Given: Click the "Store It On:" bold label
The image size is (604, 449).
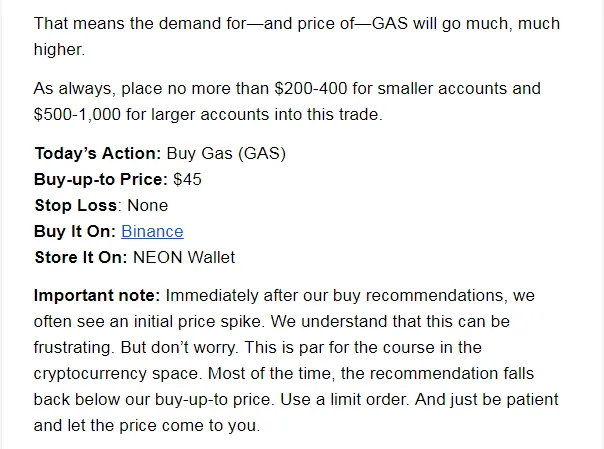Looking at the screenshot, I should pyautogui.click(x=81, y=258).
